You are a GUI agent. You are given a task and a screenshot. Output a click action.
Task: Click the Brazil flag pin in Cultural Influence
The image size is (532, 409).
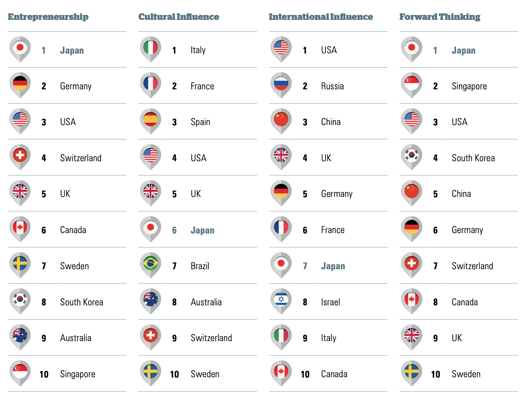tap(150, 265)
